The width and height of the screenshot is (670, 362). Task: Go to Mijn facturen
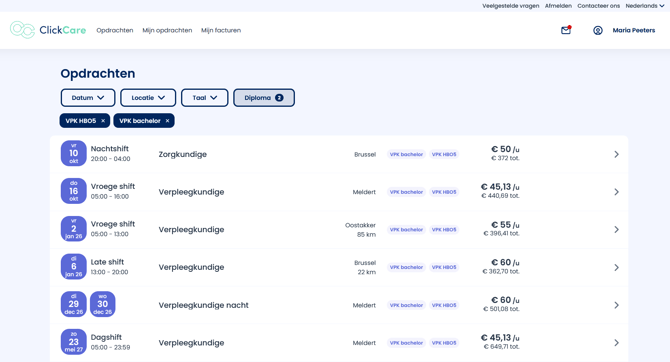[x=221, y=30]
